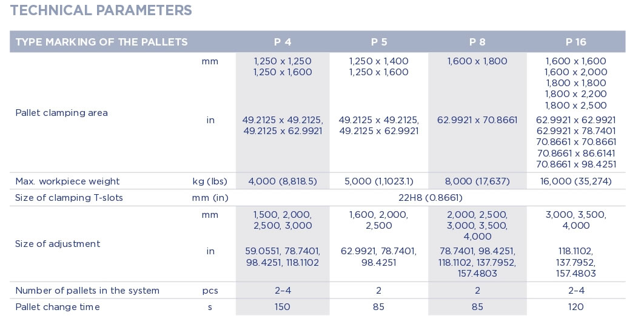Click the Pallet clamping area row label
The height and width of the screenshot is (324, 644).
tap(61, 113)
